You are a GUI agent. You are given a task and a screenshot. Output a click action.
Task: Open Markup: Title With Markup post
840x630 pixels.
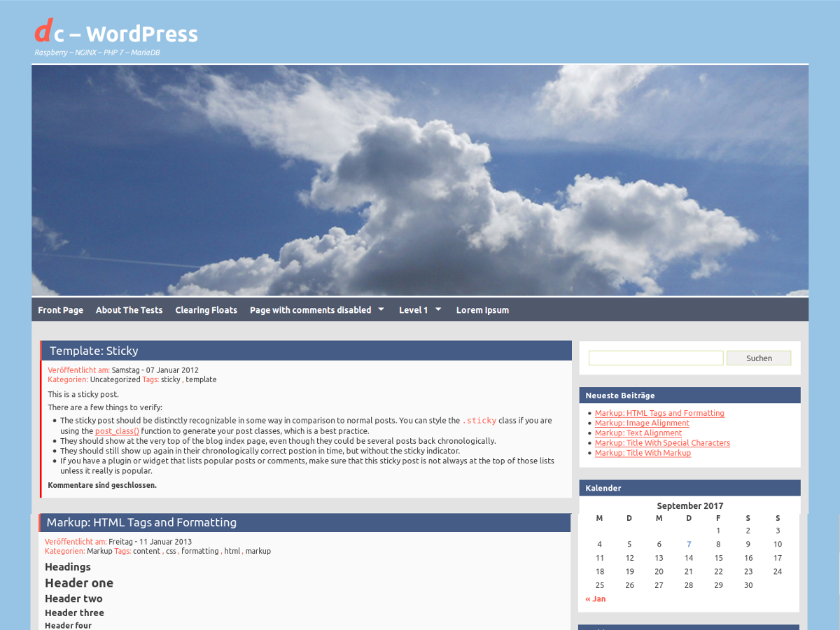pyautogui.click(x=643, y=452)
